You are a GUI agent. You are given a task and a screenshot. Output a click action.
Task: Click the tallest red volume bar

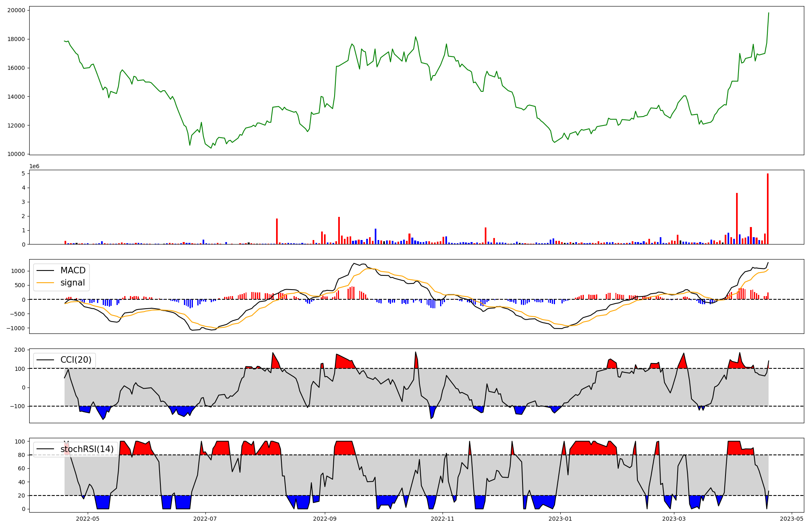tap(768, 209)
